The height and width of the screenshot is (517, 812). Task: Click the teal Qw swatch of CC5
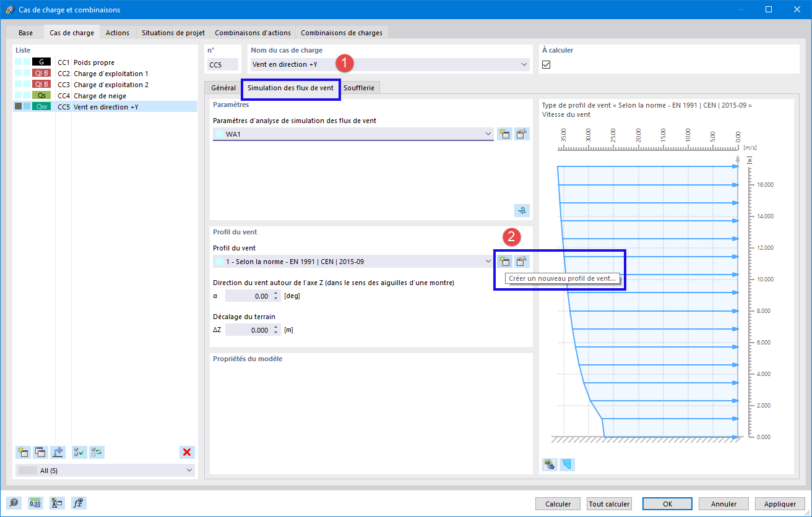pyautogui.click(x=41, y=107)
